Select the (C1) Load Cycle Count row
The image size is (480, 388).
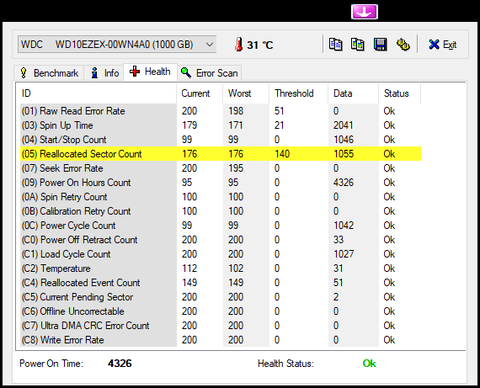click(220, 254)
